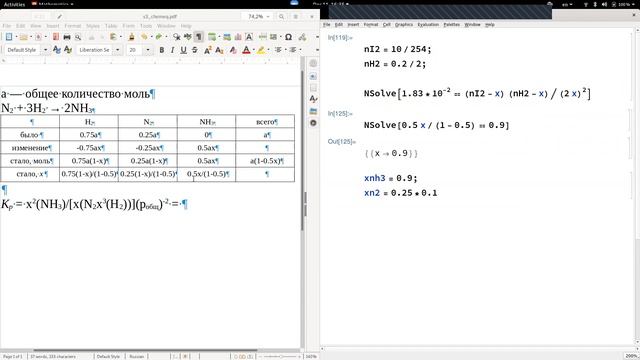Toggle Superscript formatting
Image resolution: width=640 pixels, height=360 pixels.
click(207, 50)
